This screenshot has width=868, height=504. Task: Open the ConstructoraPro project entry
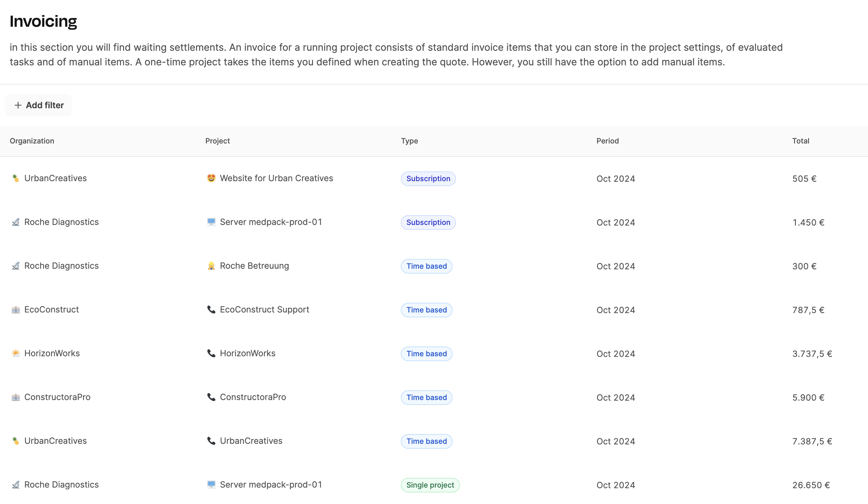[x=253, y=397]
